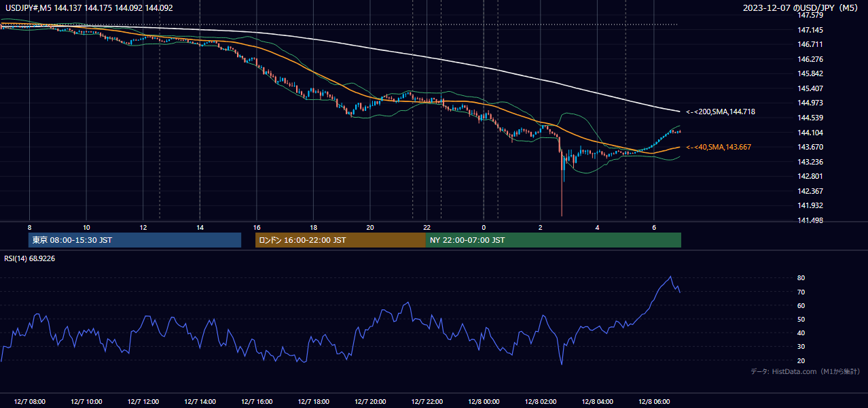Pick the 12/7 22:00 time label
Screen dimensions: 868x408
(427, 402)
